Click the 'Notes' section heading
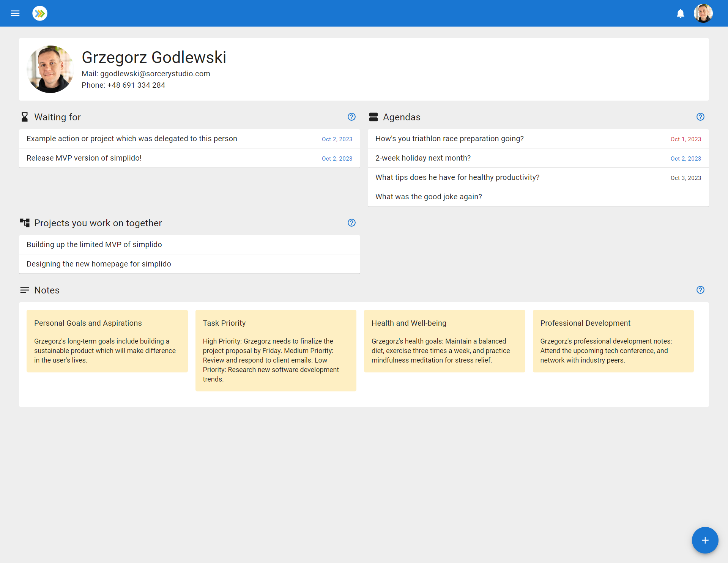The width and height of the screenshot is (728, 563). 47,290
